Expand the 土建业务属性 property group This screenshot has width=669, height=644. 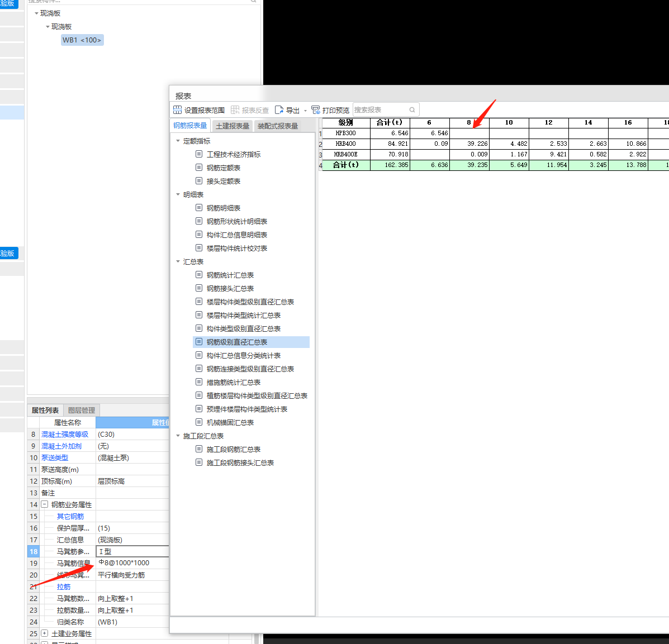[44, 633]
